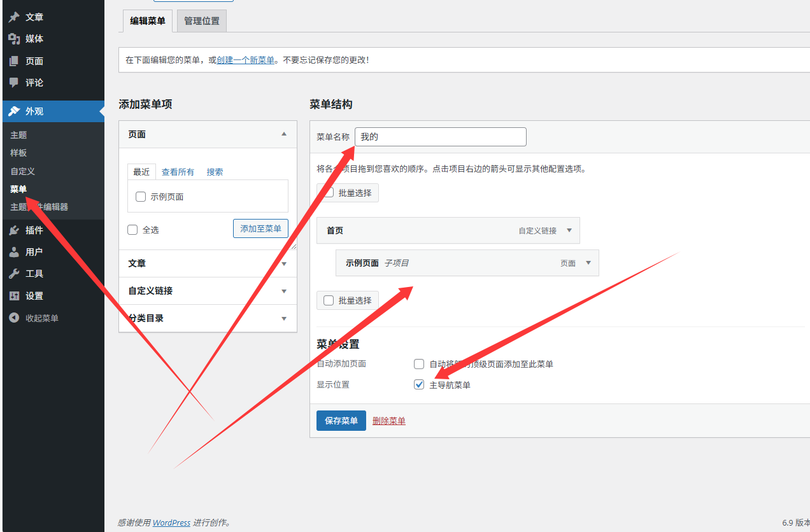Screen dimensions: 810x532
Task: Click the 媒体 media icon in sidebar
Action: pos(14,39)
